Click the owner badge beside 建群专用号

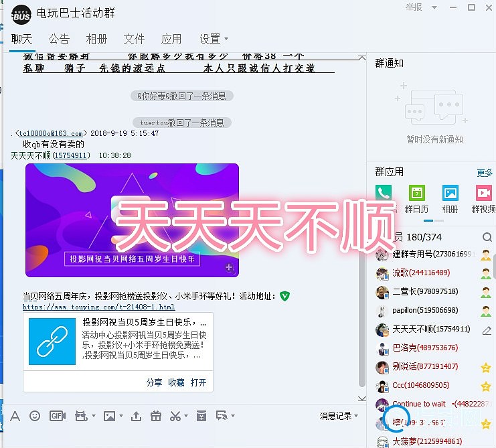pos(486,254)
